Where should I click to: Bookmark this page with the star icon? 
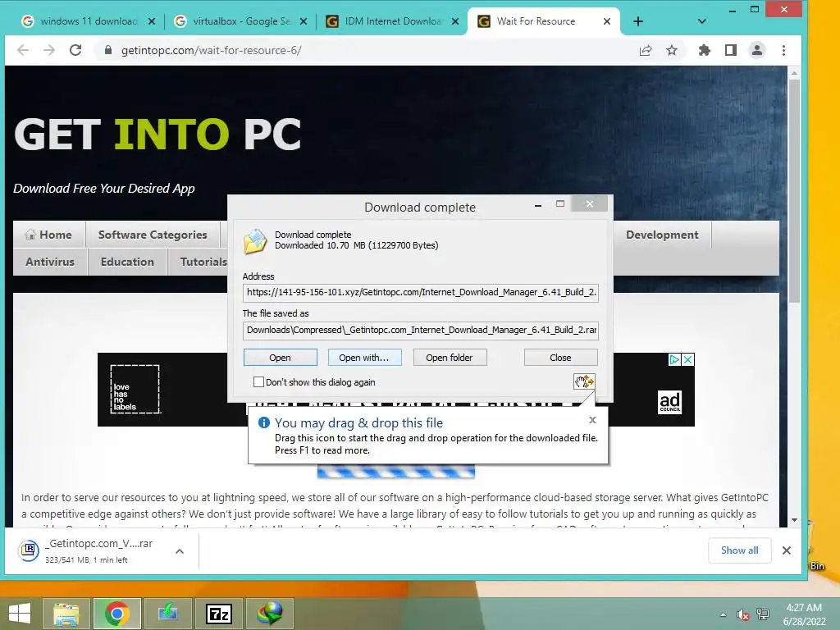point(672,50)
